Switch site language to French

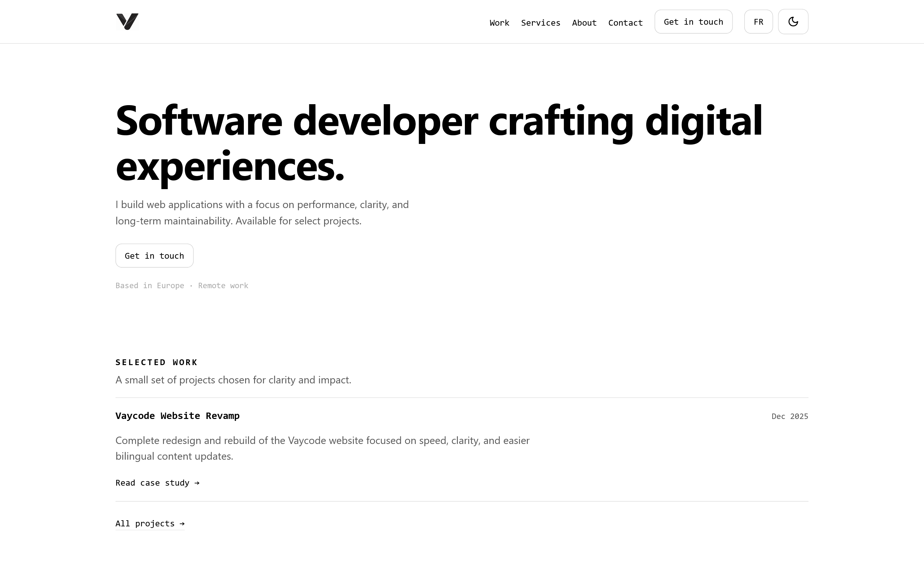tap(758, 21)
